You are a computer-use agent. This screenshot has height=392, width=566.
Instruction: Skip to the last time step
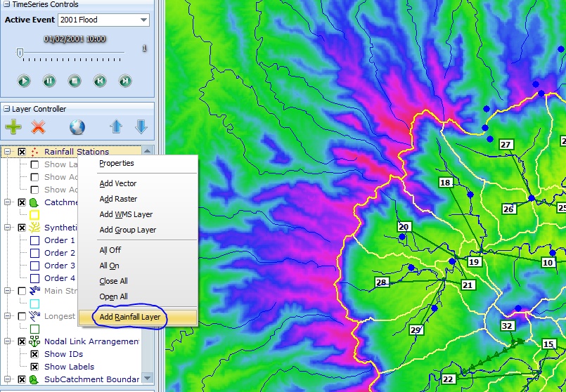[x=125, y=81]
